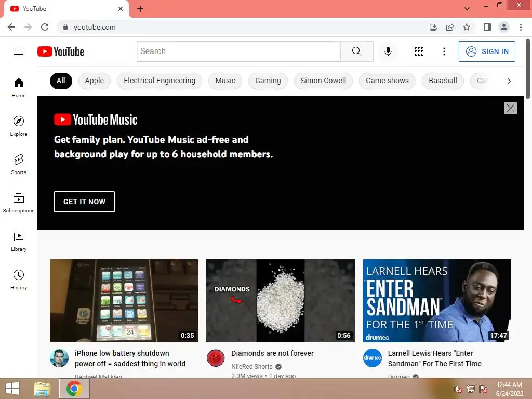Viewport: 532px width, 399px height.
Task: Click the taskbar clock
Action: 509,389
